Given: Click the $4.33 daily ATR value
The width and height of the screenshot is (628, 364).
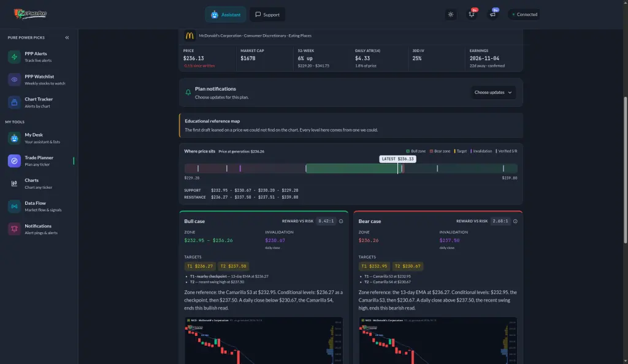Looking at the screenshot, I should click(x=362, y=58).
